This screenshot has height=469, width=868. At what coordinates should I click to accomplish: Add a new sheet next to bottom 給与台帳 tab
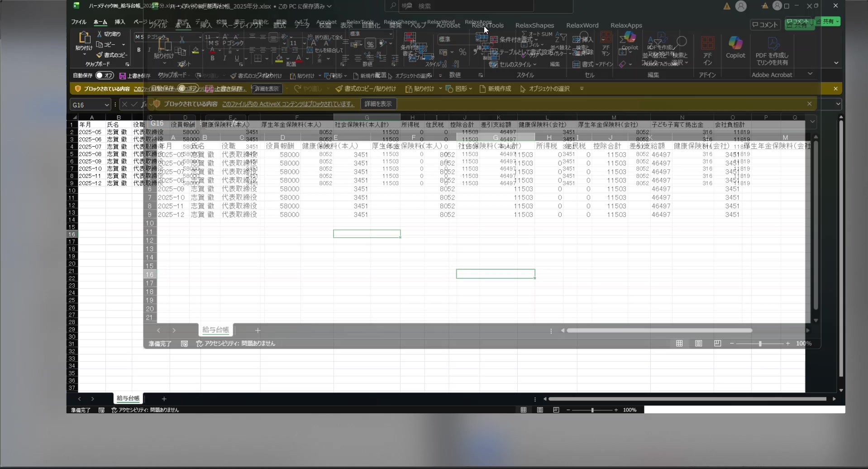[x=164, y=399]
